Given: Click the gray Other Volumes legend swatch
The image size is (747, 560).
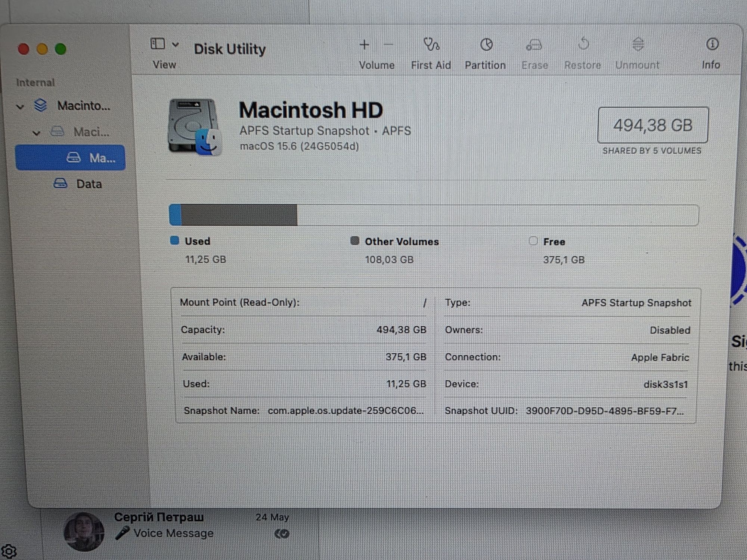Looking at the screenshot, I should click(355, 240).
